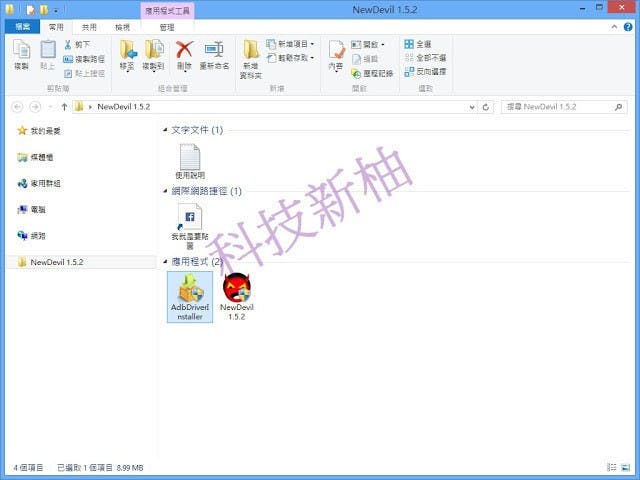The image size is (640, 480).
Task: Click the Copy to folder icon
Action: pyautogui.click(x=154, y=50)
